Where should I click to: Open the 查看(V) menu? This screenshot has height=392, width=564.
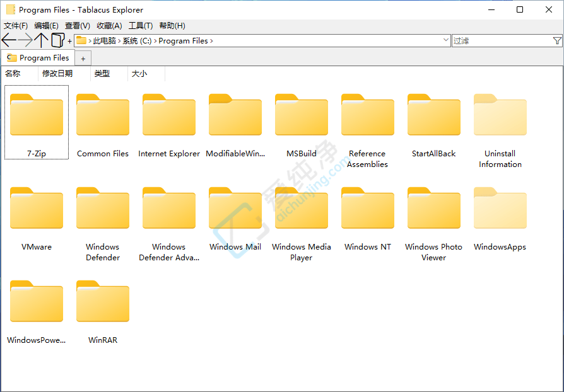pyautogui.click(x=78, y=26)
